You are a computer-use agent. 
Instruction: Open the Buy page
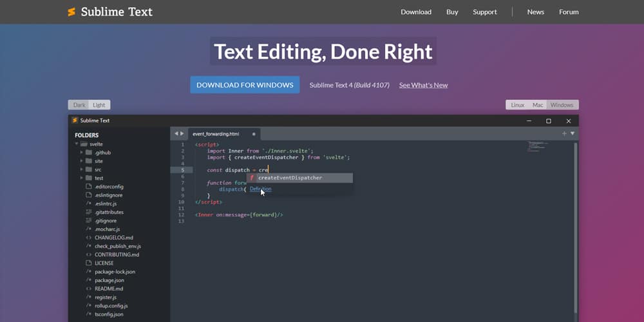[x=452, y=12]
